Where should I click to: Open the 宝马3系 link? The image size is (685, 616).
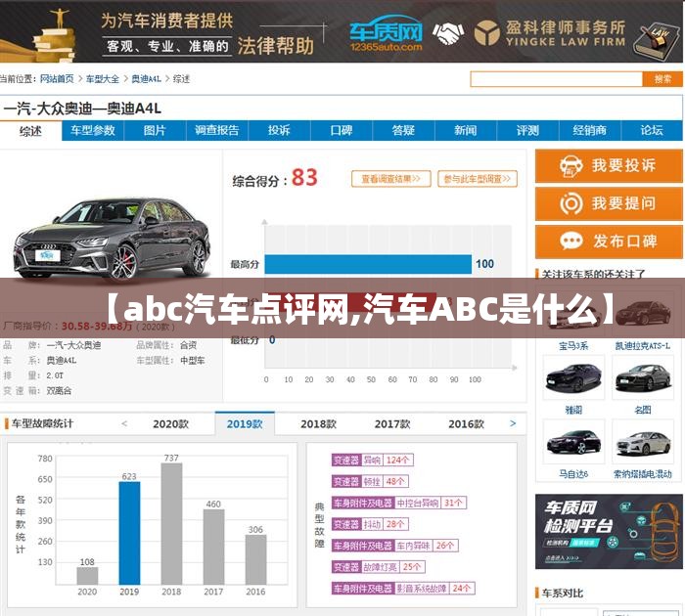coord(573,346)
